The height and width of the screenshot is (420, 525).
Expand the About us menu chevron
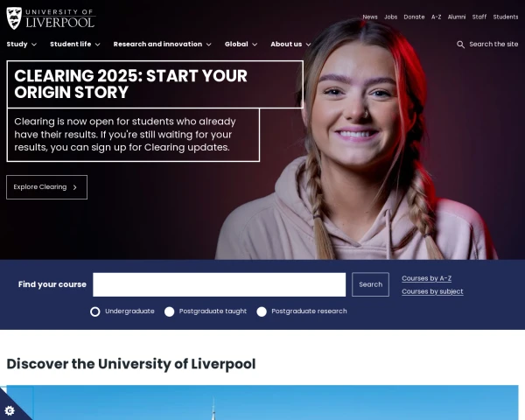click(x=308, y=45)
